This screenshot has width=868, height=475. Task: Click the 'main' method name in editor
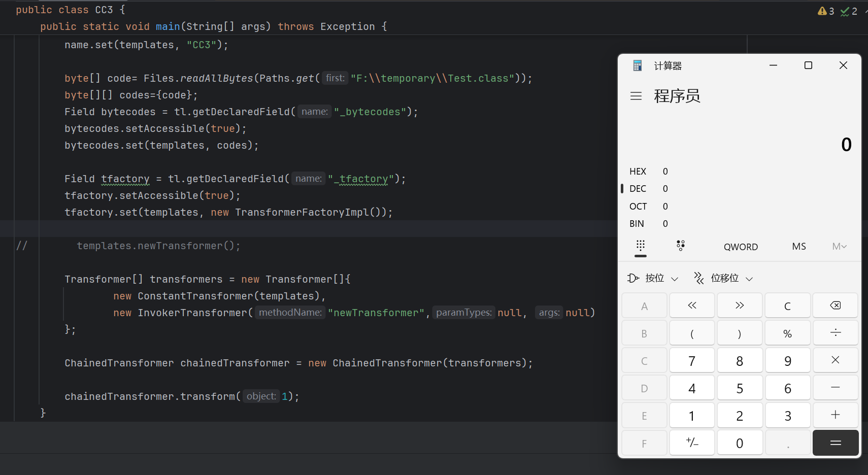(168, 26)
